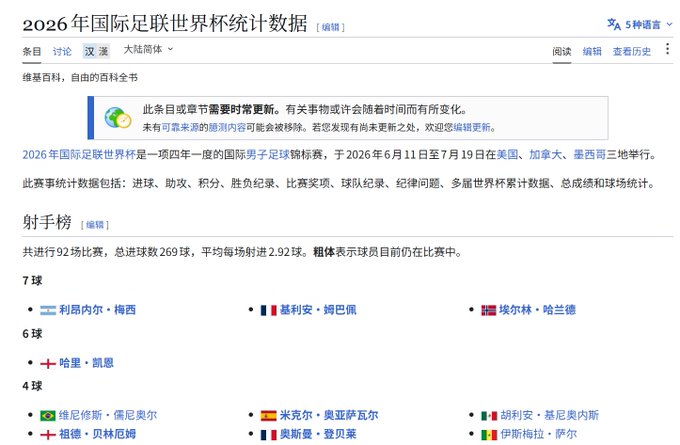This screenshot has width=680, height=445.
Task: Open 维尼修斯·儒尼奥尔 player link
Action: (108, 415)
